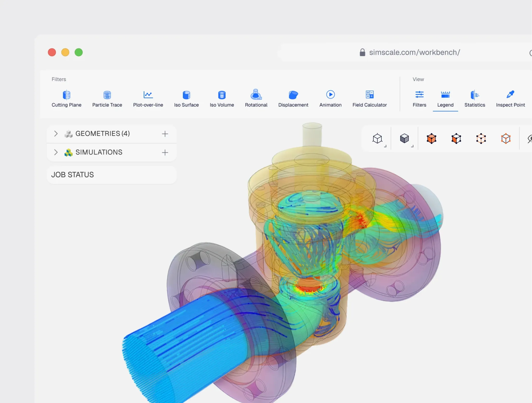Choose edge selection mode (dashed cube)
532x403 pixels.
tap(481, 139)
